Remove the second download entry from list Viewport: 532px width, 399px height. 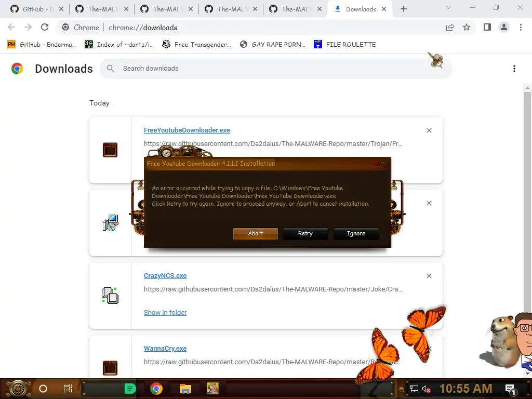coord(429,203)
